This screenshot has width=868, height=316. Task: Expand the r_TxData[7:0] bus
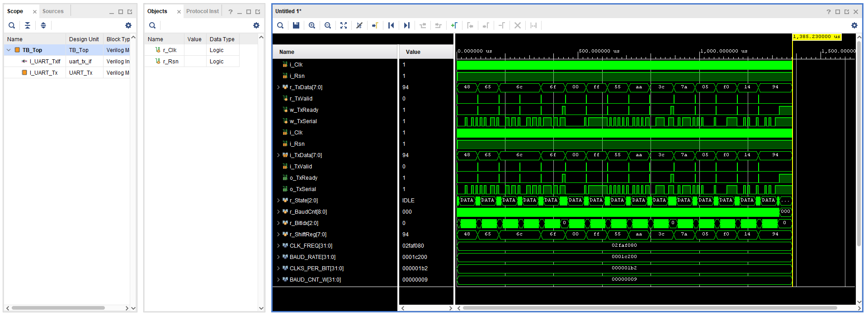click(x=278, y=87)
